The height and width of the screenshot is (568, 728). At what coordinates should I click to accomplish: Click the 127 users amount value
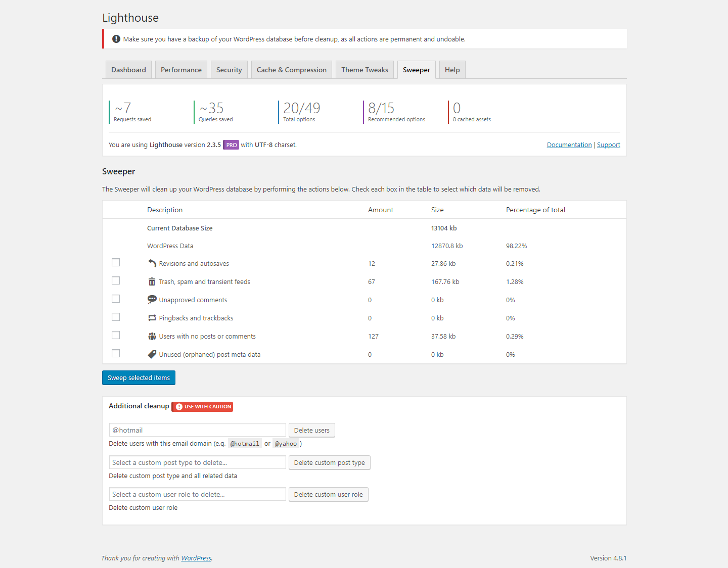pyautogui.click(x=373, y=337)
